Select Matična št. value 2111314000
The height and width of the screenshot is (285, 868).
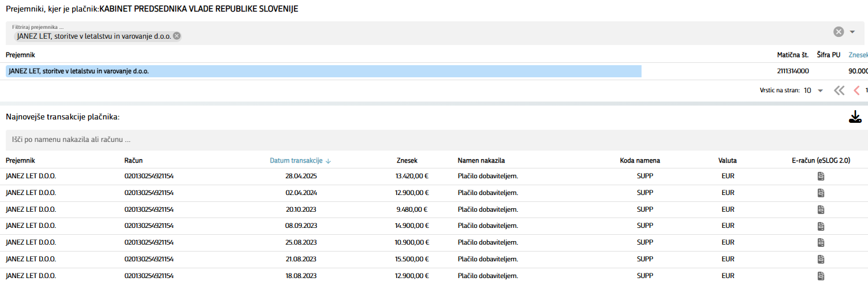pos(793,71)
